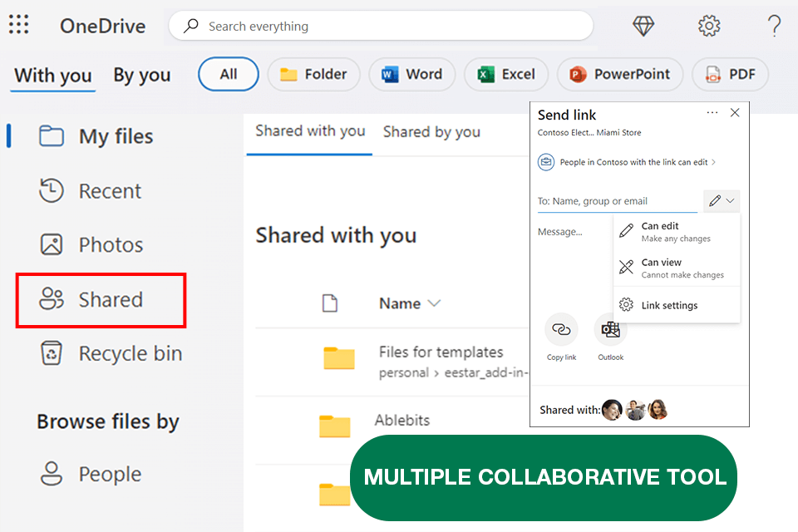Focus the To: Name, group or email field
This screenshot has width=798, height=532.
pos(618,201)
